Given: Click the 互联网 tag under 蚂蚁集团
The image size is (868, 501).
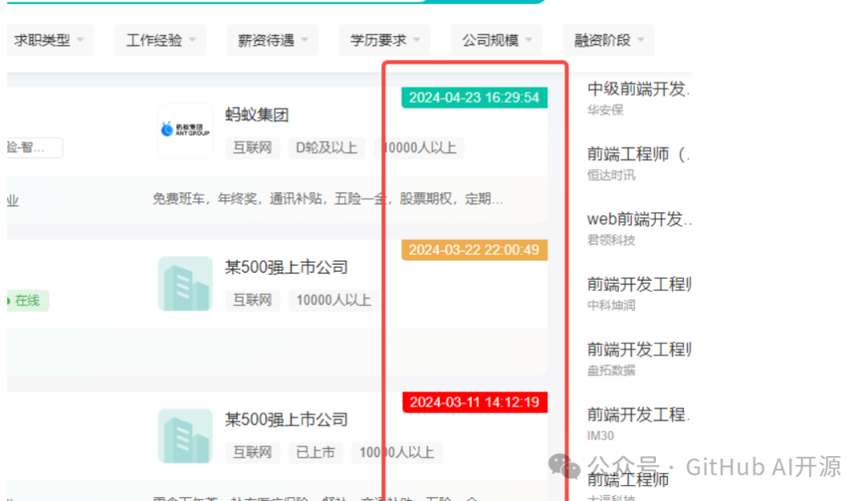Looking at the screenshot, I should [252, 148].
